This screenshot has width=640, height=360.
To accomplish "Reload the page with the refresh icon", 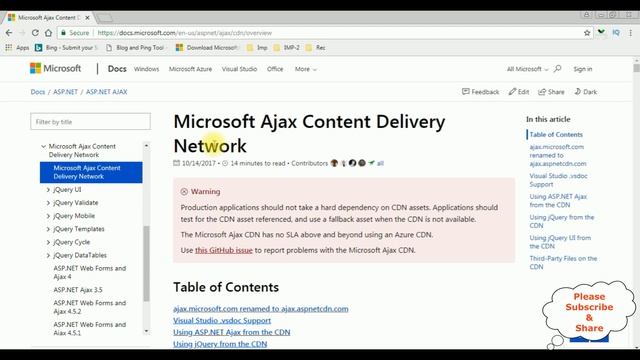I will tap(35, 33).
